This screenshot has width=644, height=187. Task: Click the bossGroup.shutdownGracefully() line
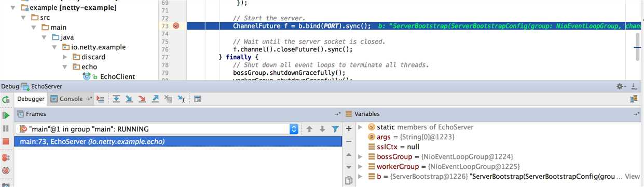click(289, 73)
